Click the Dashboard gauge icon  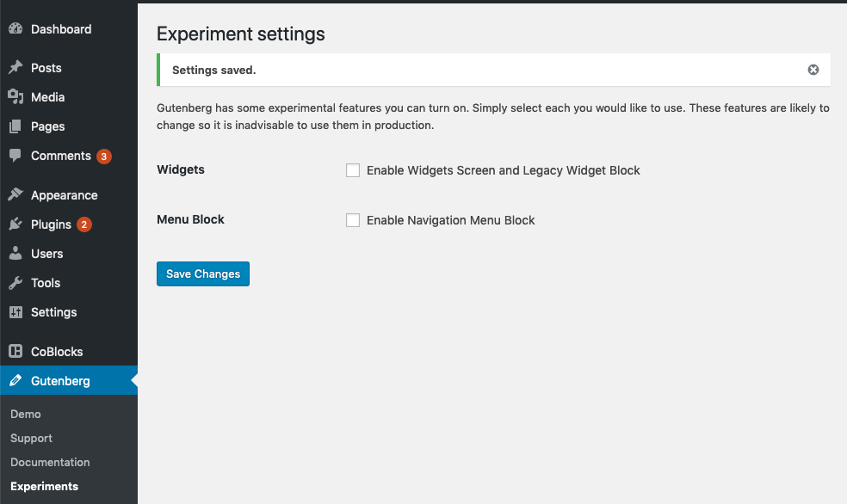point(15,28)
